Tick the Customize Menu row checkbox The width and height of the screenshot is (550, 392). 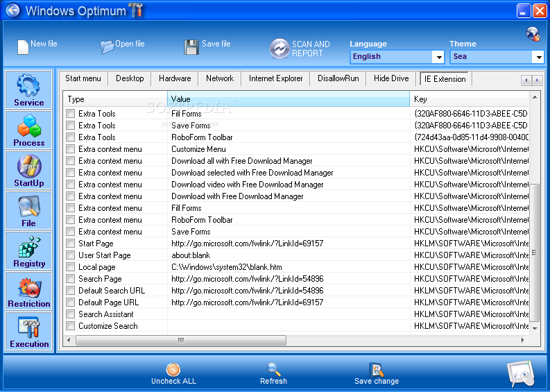(71, 148)
